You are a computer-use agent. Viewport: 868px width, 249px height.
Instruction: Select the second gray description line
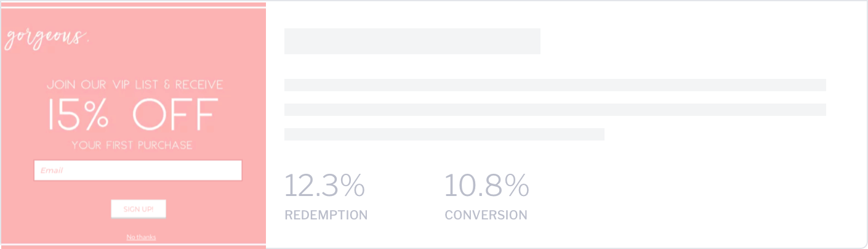coord(555,110)
